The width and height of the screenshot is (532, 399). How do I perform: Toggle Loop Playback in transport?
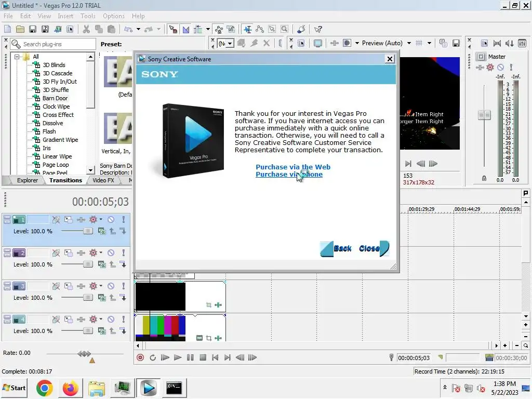pos(153,357)
